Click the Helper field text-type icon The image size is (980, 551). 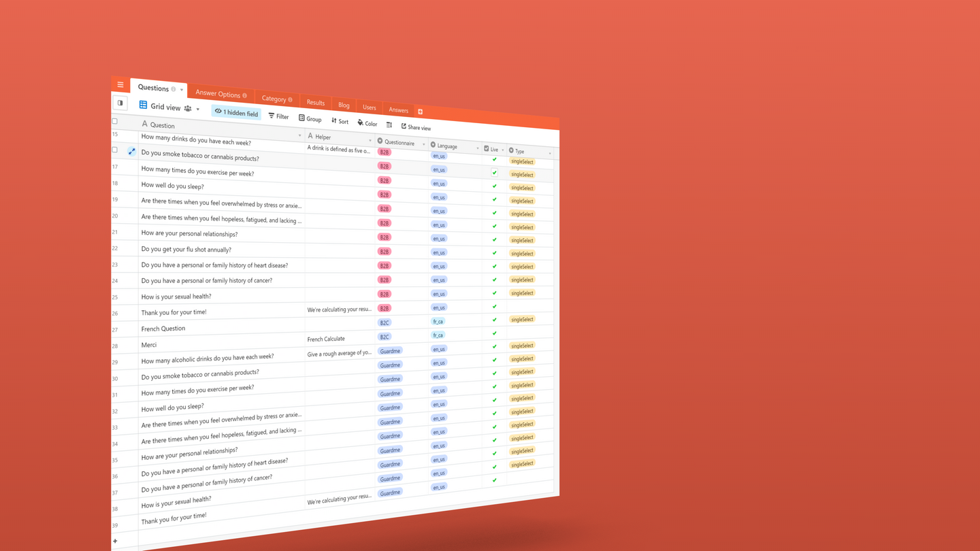[x=310, y=136]
